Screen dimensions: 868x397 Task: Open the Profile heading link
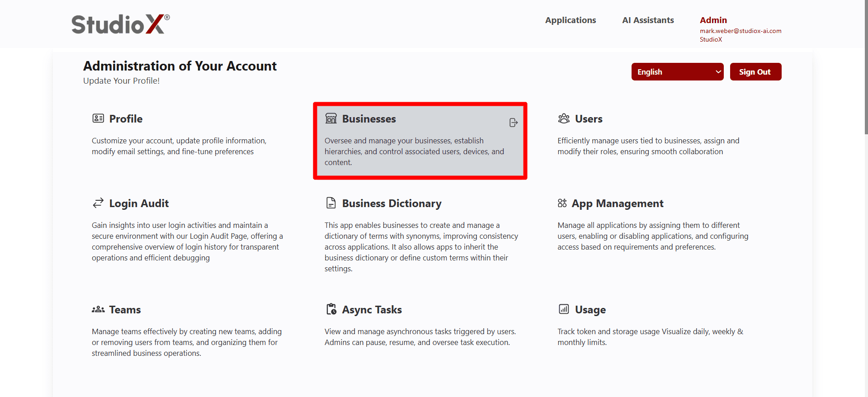pos(126,119)
